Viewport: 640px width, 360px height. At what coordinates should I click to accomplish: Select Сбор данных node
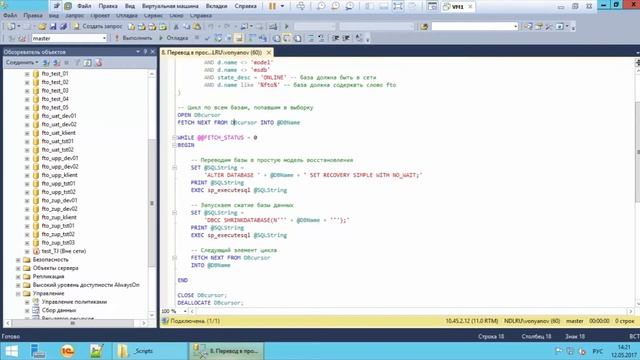pyautogui.click(x=59, y=310)
